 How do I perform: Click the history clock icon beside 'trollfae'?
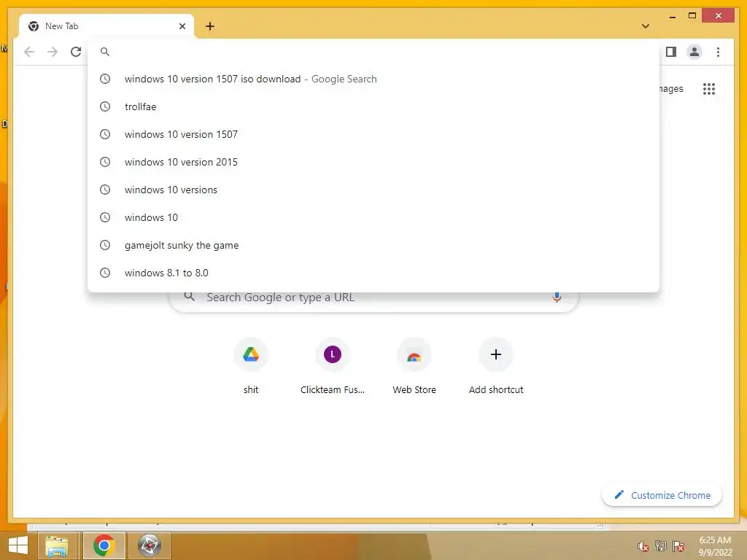coord(105,106)
